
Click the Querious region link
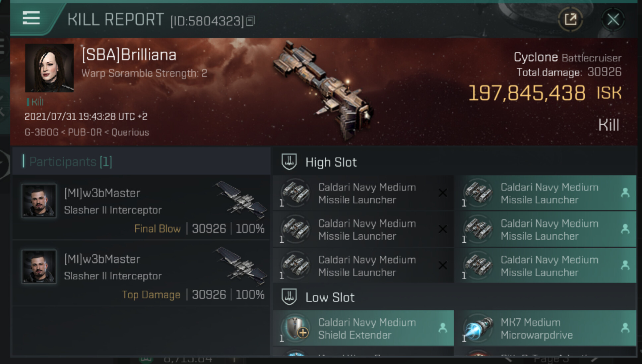point(130,133)
